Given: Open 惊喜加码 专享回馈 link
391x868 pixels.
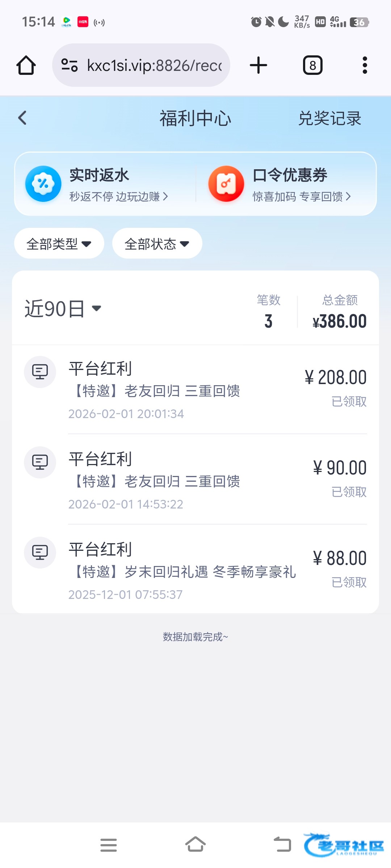Looking at the screenshot, I should (x=302, y=197).
